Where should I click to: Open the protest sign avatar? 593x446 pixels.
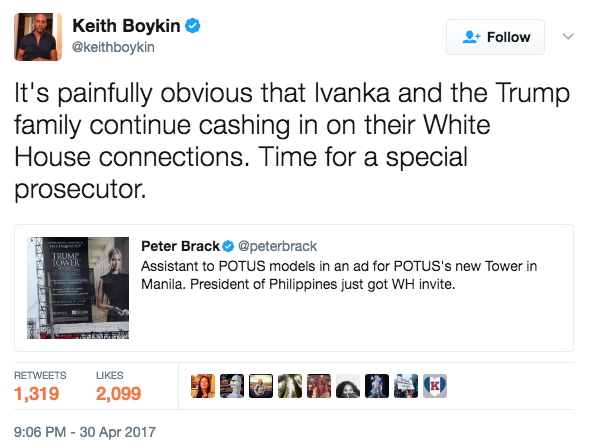tap(406, 386)
